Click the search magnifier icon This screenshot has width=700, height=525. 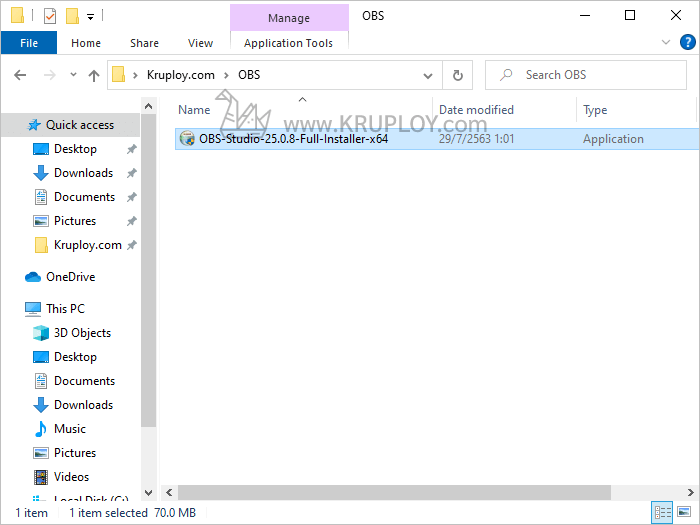click(x=506, y=75)
